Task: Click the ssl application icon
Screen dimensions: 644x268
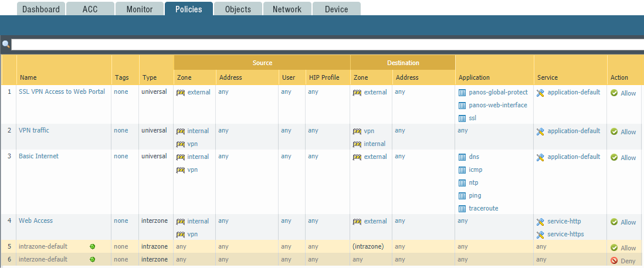Action: click(x=462, y=118)
